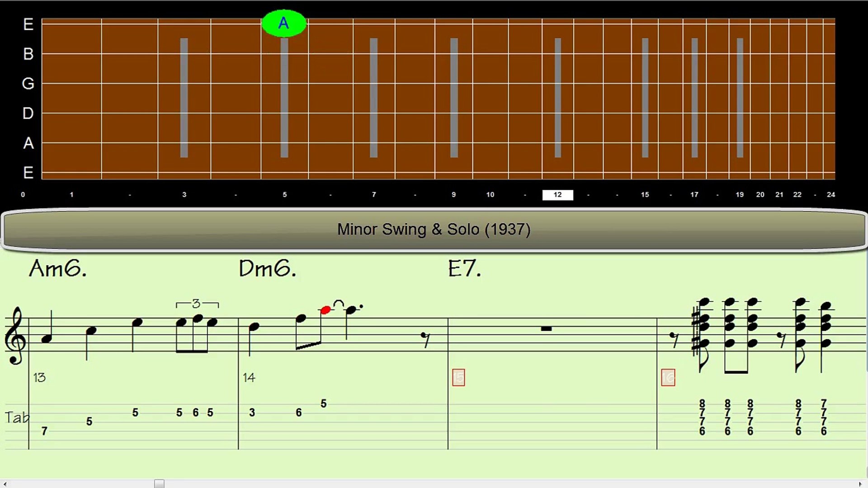This screenshot has width=868, height=488.
Task: Click fret number 19 below the fretboard
Action: point(740,195)
